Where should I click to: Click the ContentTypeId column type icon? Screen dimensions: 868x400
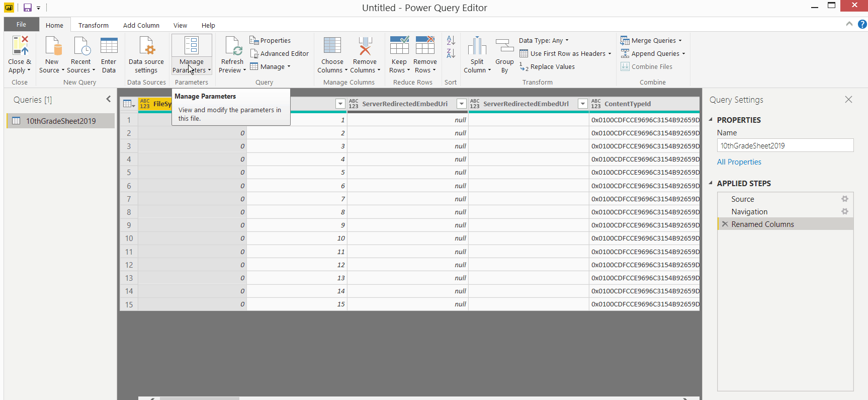click(x=596, y=104)
